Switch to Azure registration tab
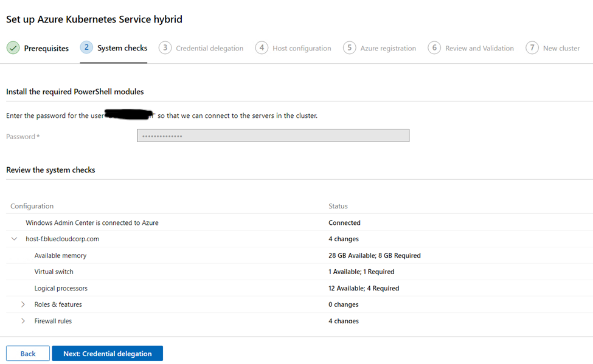This screenshot has height=364, width=593. coord(380,48)
